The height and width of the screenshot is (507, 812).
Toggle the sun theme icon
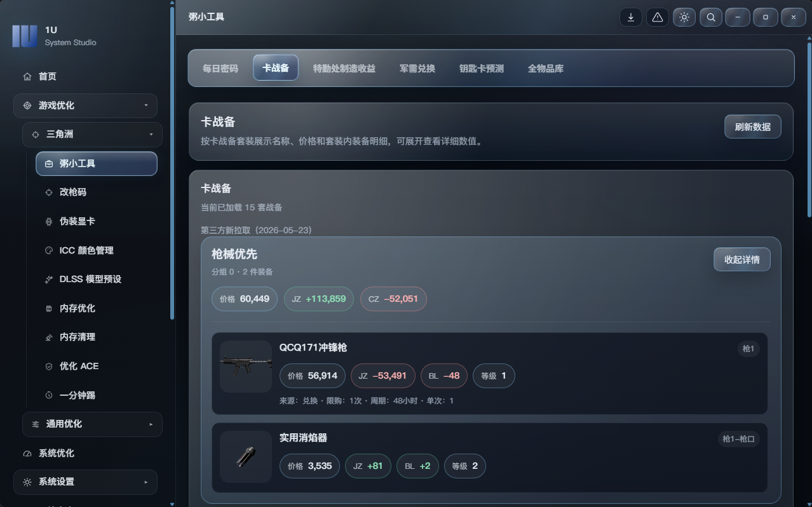(x=684, y=17)
